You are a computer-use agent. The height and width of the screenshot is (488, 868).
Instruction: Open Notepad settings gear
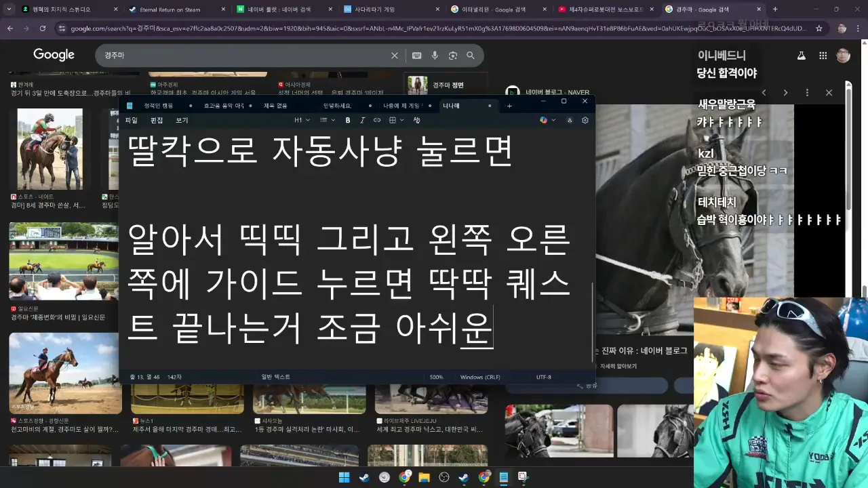585,120
